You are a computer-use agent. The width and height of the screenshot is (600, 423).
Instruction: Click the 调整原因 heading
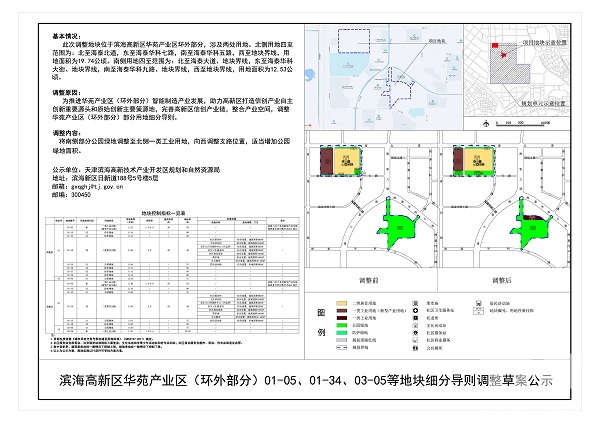[x=67, y=93]
